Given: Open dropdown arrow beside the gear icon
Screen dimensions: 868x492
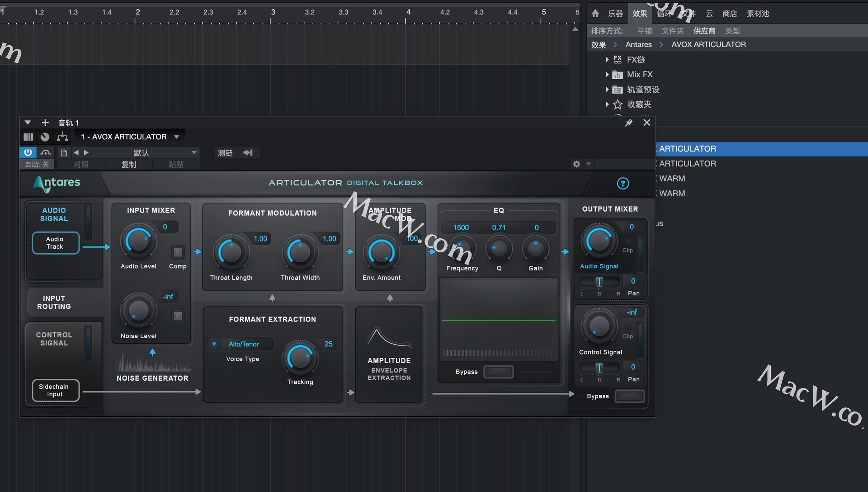Looking at the screenshot, I should coord(589,164).
